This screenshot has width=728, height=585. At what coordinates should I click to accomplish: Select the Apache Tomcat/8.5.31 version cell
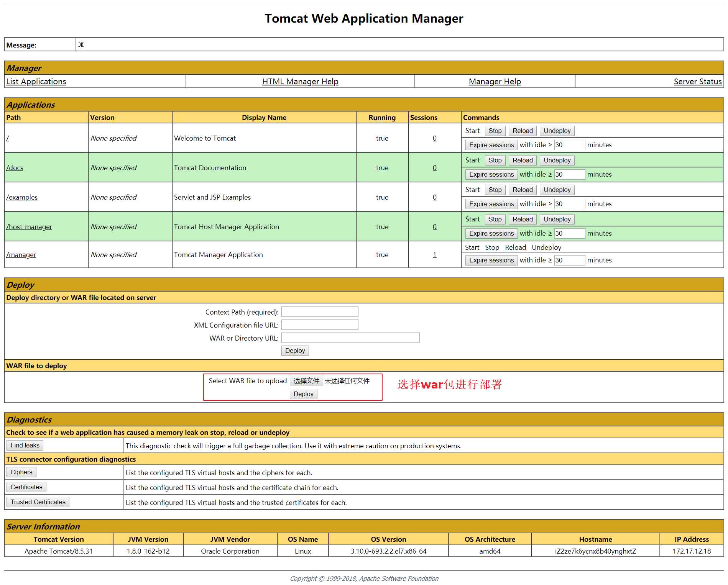click(x=59, y=551)
